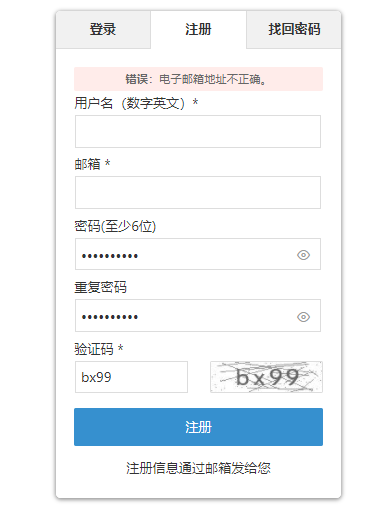Click the required asterisk beside 邮箱
Viewport: 391px width, 513px height.
[108, 163]
